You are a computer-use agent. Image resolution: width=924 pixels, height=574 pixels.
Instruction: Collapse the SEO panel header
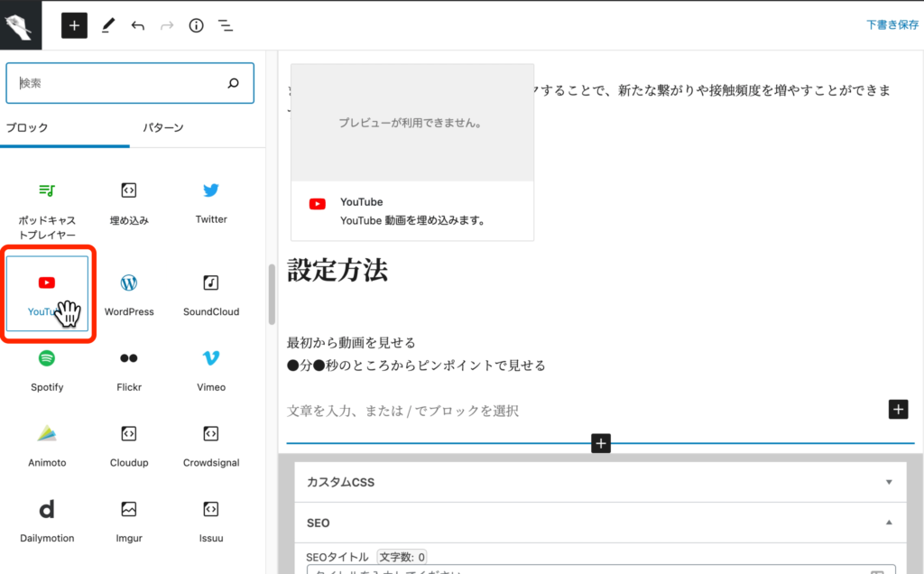click(x=600, y=523)
